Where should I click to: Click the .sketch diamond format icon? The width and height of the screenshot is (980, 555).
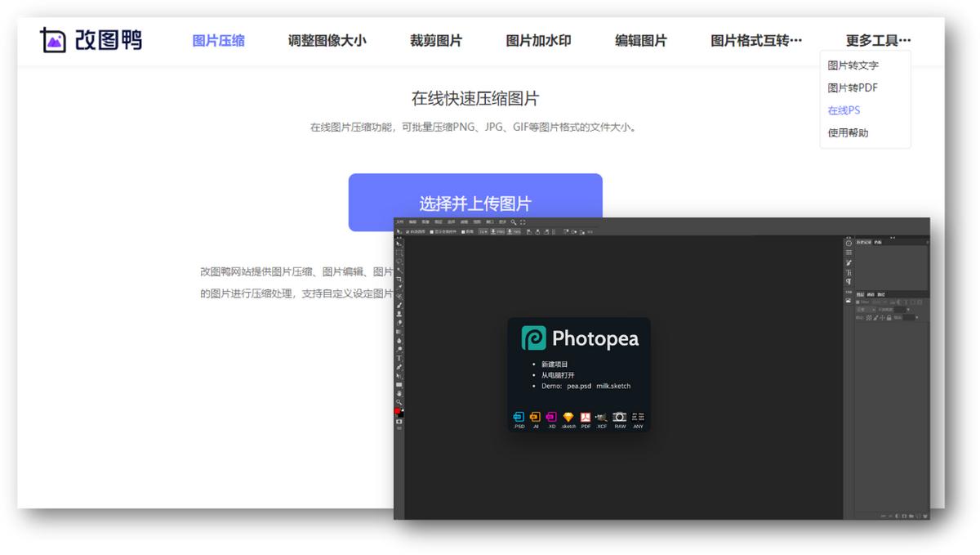568,417
